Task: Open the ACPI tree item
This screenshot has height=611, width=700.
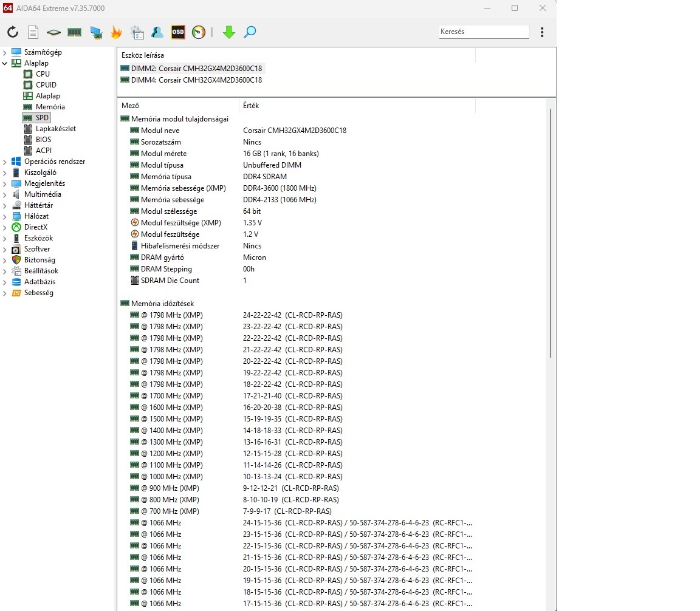Action: 44,151
